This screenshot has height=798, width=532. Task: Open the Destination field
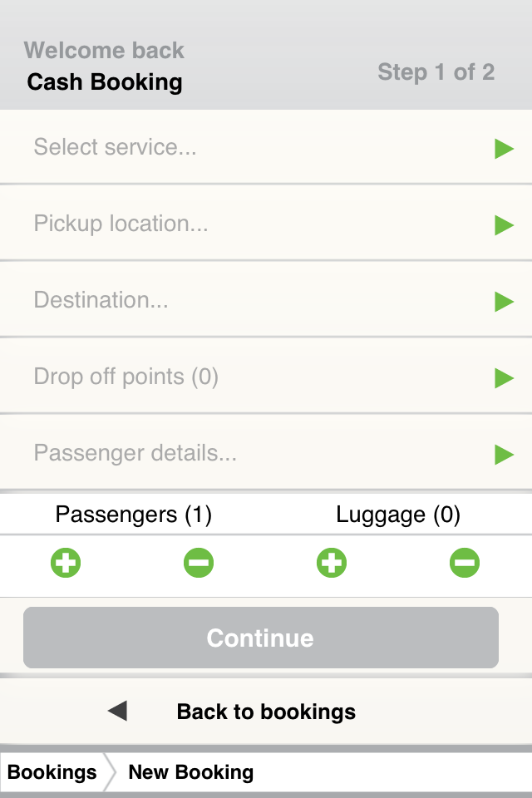[266, 299]
